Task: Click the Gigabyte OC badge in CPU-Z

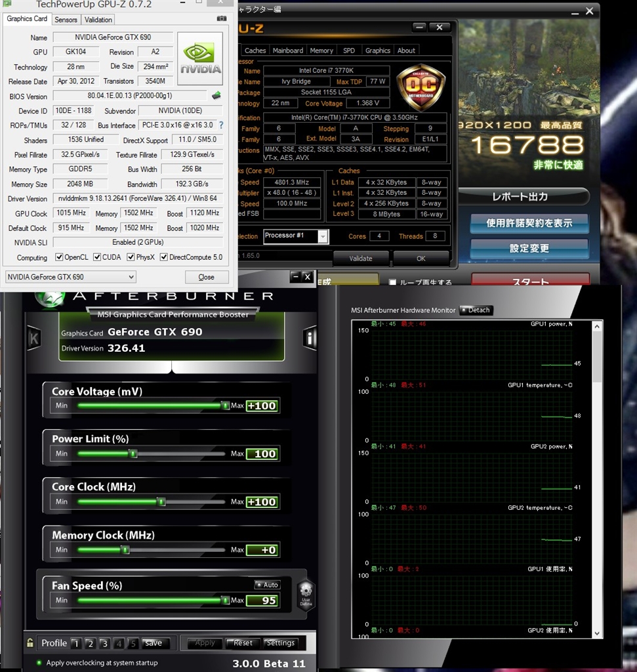Action: pos(421,87)
